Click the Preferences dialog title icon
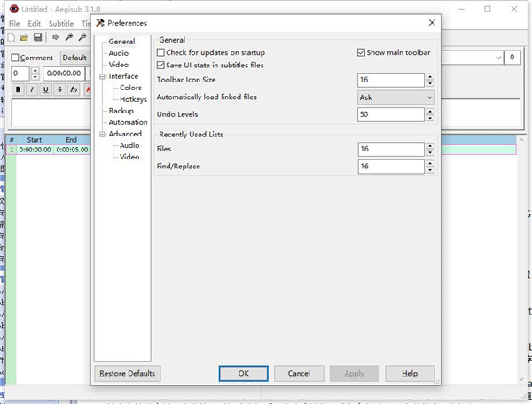This screenshot has height=404, width=532. coord(100,23)
